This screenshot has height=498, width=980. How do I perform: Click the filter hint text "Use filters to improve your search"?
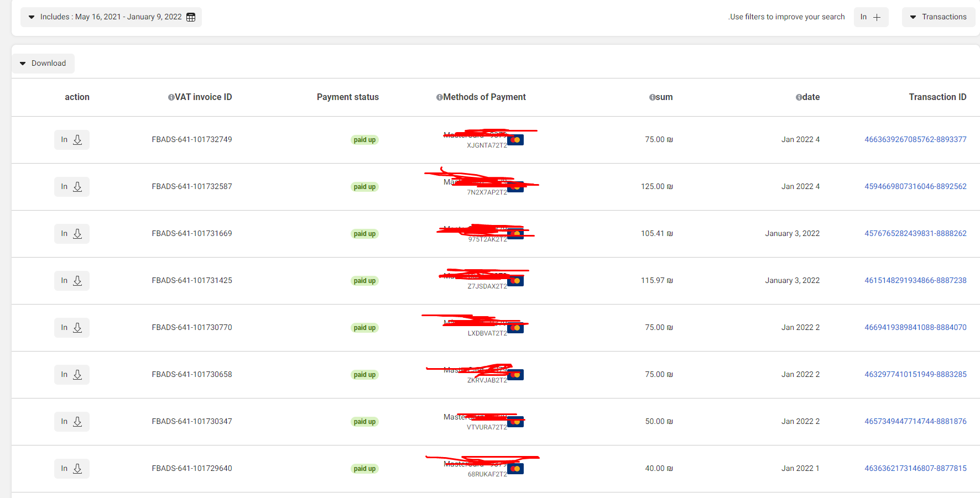(x=786, y=17)
